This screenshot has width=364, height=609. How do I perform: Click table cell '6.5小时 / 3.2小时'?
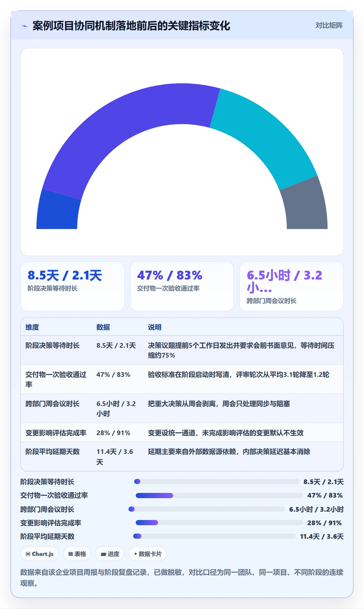coord(116,409)
